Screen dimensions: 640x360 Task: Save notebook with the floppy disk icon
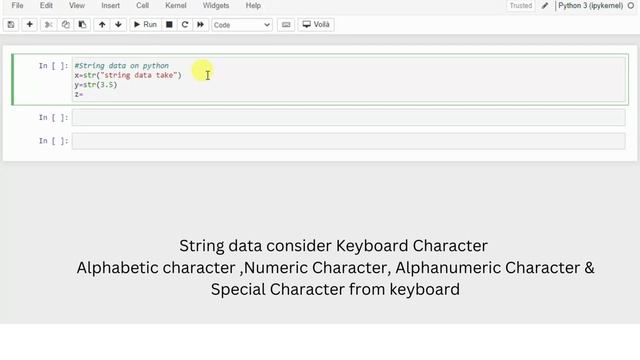pyautogui.click(x=11, y=25)
